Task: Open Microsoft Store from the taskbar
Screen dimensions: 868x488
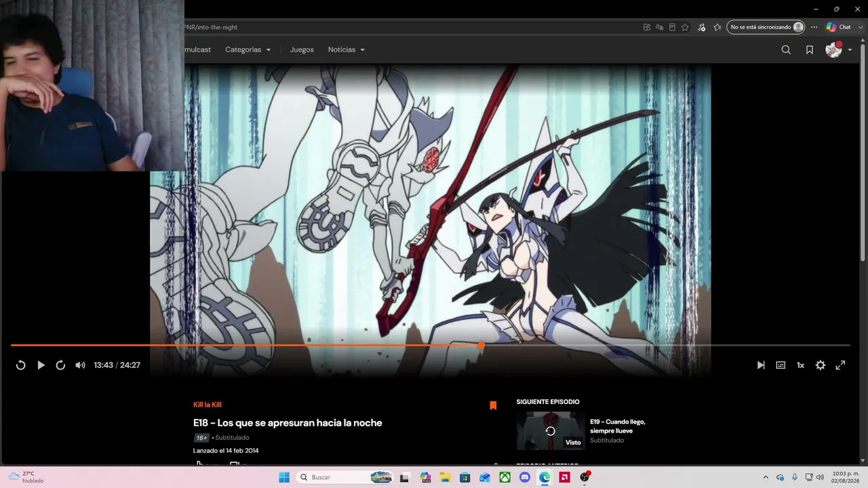Action: click(x=465, y=477)
